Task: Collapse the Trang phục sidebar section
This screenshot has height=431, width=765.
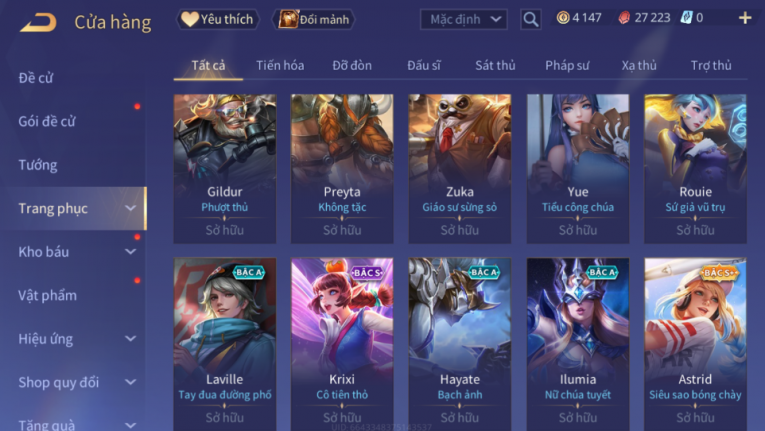Action: click(130, 208)
